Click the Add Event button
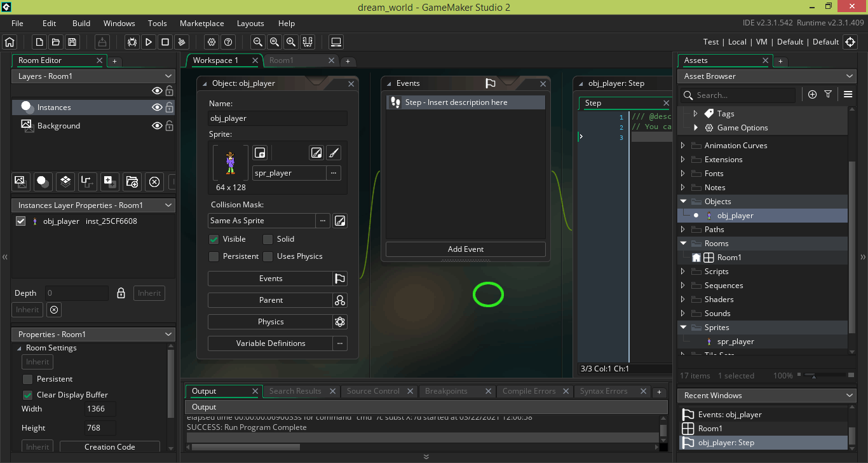Viewport: 868px width, 463px height. pos(465,249)
